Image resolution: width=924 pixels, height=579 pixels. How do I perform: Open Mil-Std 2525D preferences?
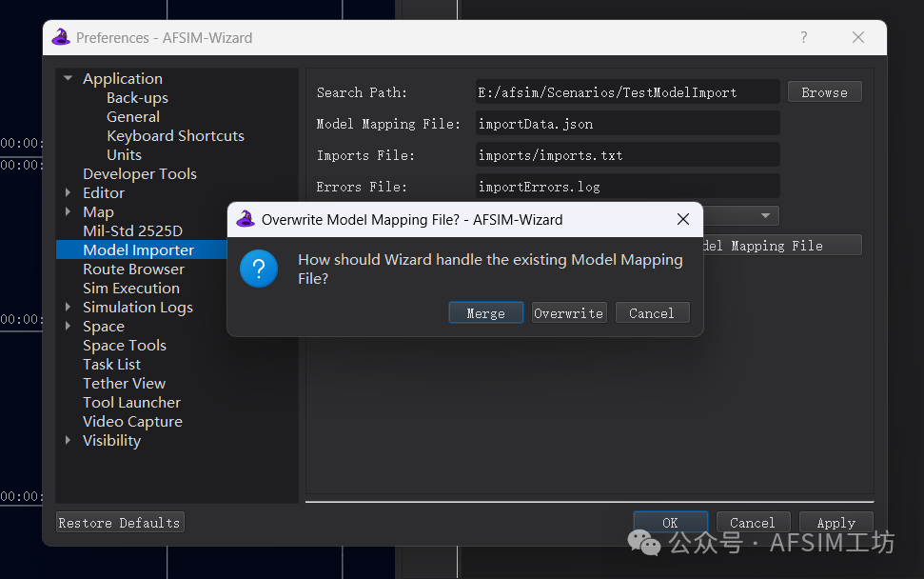(132, 230)
